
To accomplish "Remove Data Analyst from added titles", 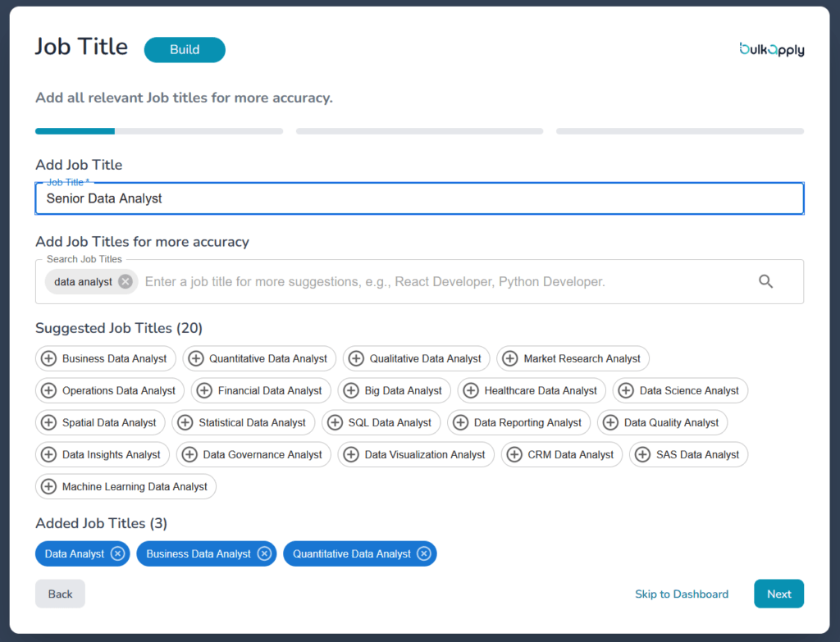I will pyautogui.click(x=117, y=553).
